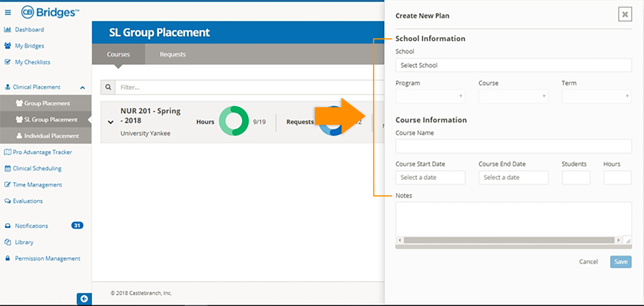Switch to the Courses tab
The image size is (644, 306).
coord(118,54)
